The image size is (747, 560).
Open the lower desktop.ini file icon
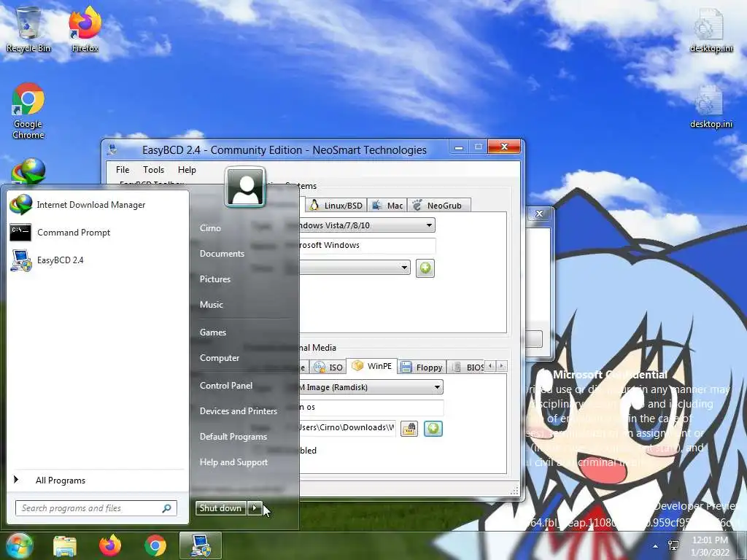point(711,106)
